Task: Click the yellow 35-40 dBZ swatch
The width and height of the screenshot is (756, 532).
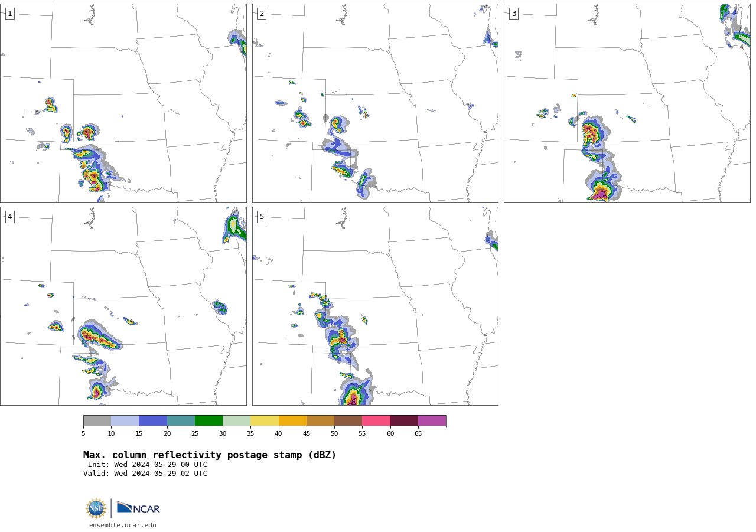Action: tap(265, 421)
